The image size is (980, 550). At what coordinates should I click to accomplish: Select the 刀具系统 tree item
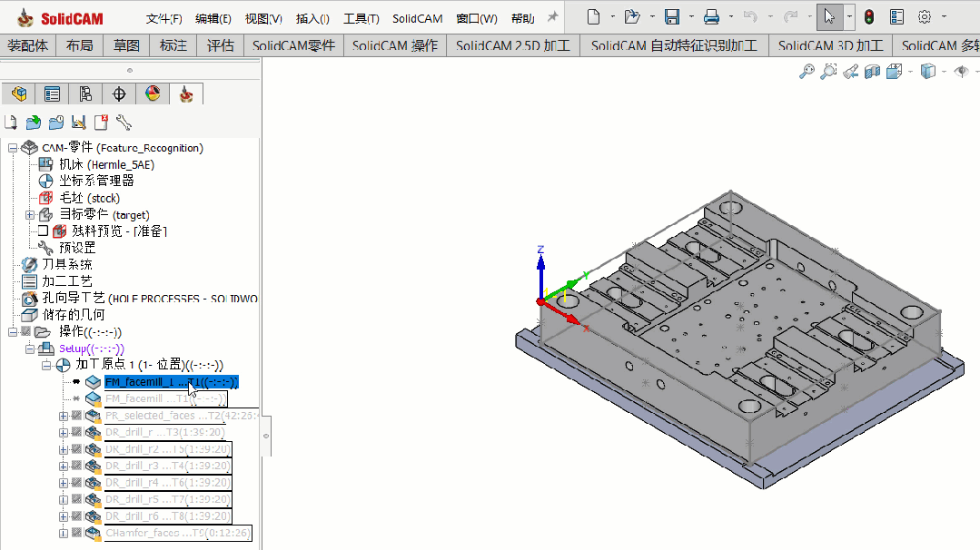[x=67, y=265]
